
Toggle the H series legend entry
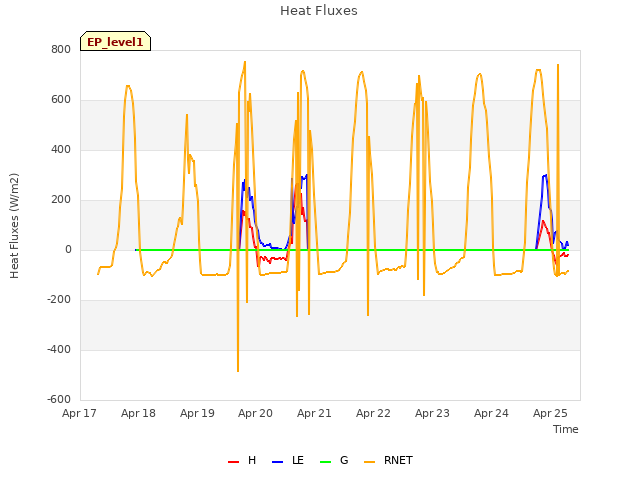pos(242,460)
